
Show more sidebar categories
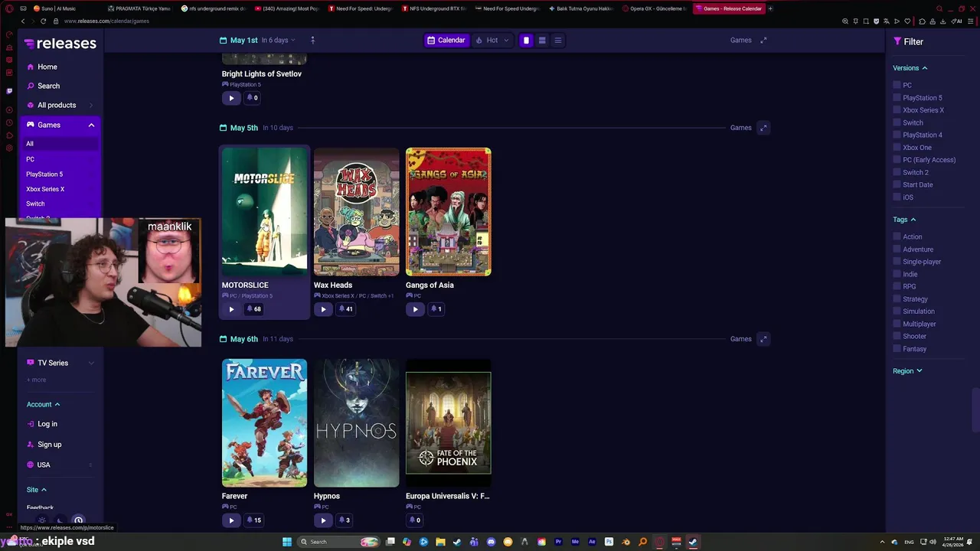(37, 380)
